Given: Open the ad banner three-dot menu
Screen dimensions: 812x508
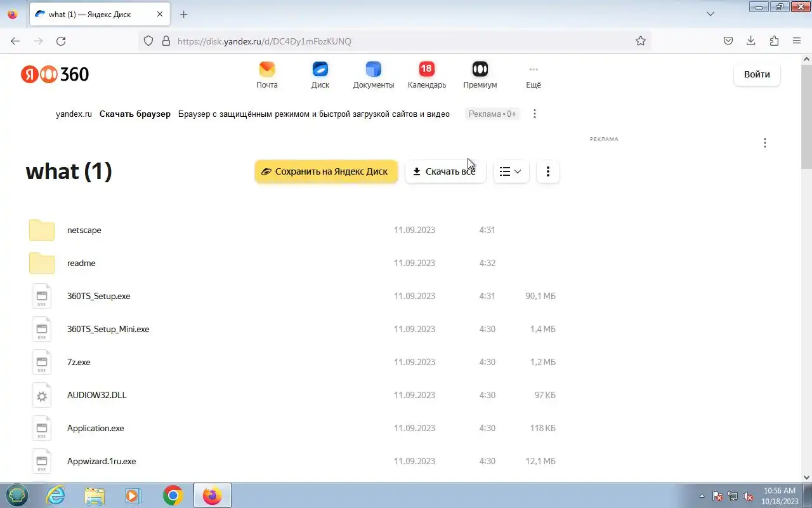Looking at the screenshot, I should coord(535,114).
